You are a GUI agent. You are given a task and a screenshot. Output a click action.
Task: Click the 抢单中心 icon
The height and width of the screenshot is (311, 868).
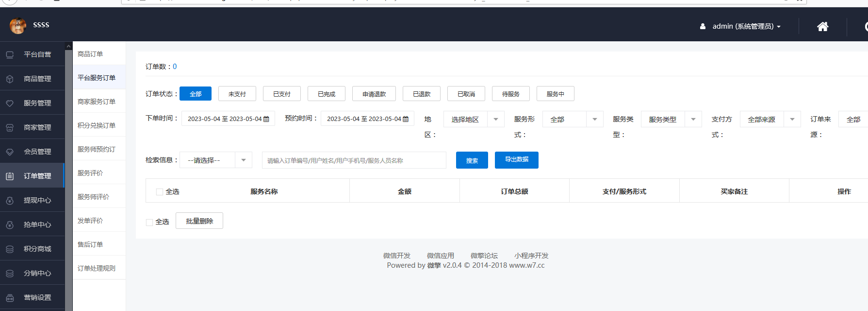[x=10, y=225]
